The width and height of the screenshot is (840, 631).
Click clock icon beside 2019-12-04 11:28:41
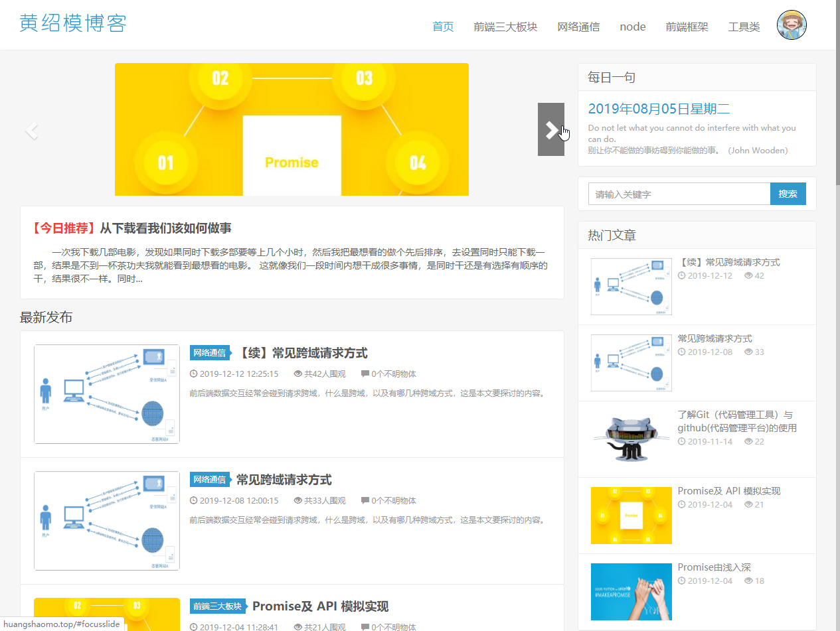pyautogui.click(x=193, y=627)
